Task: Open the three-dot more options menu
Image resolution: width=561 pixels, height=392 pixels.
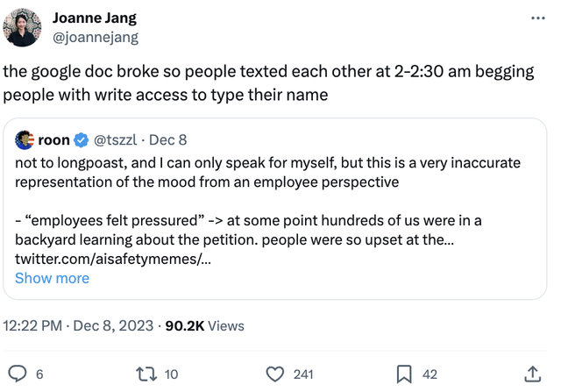Action: point(537,18)
